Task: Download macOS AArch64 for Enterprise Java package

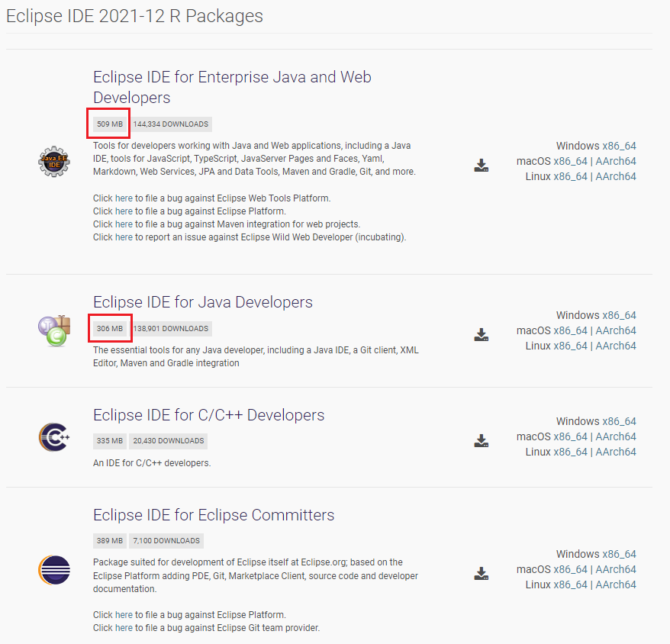Action: 616,161
